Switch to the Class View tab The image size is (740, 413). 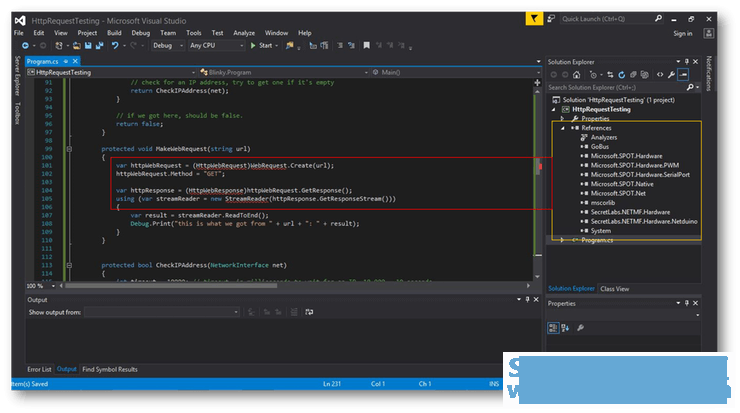tap(614, 289)
